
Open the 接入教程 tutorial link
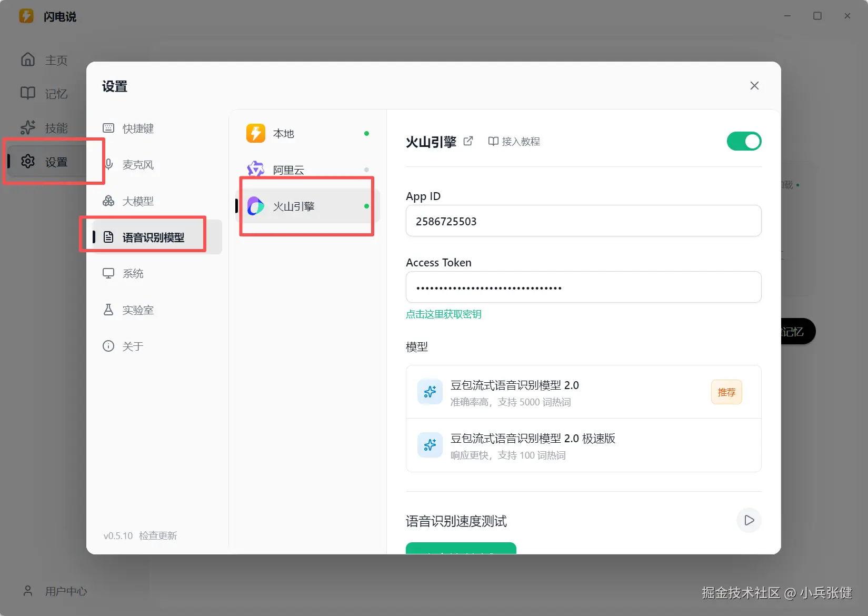(514, 141)
